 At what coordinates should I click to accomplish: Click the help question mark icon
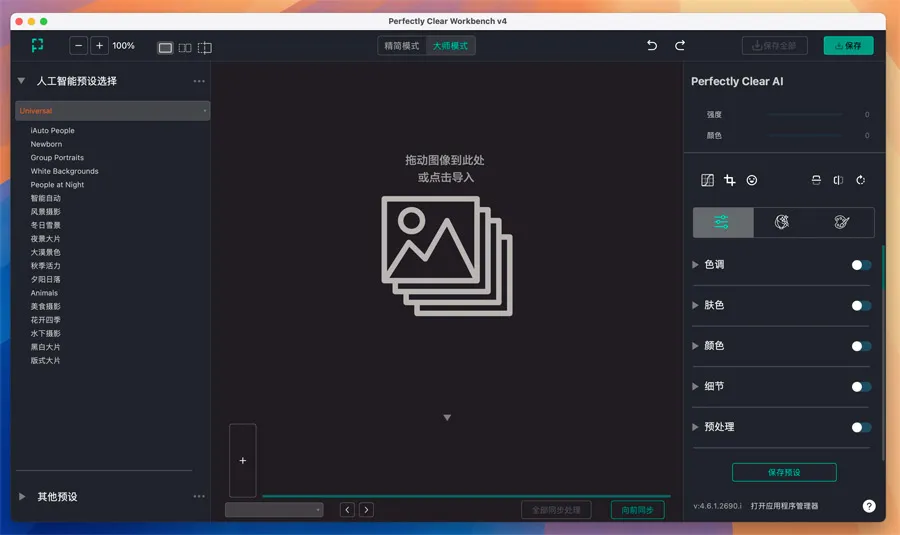(869, 506)
